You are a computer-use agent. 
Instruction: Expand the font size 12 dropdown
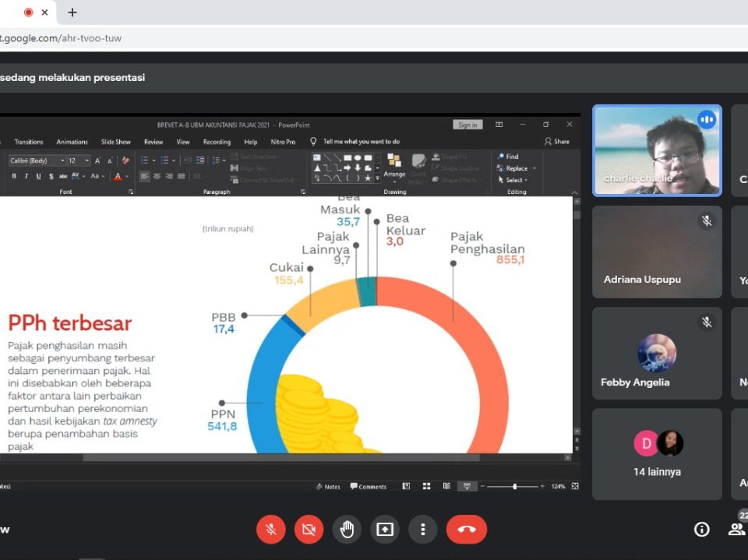click(86, 160)
